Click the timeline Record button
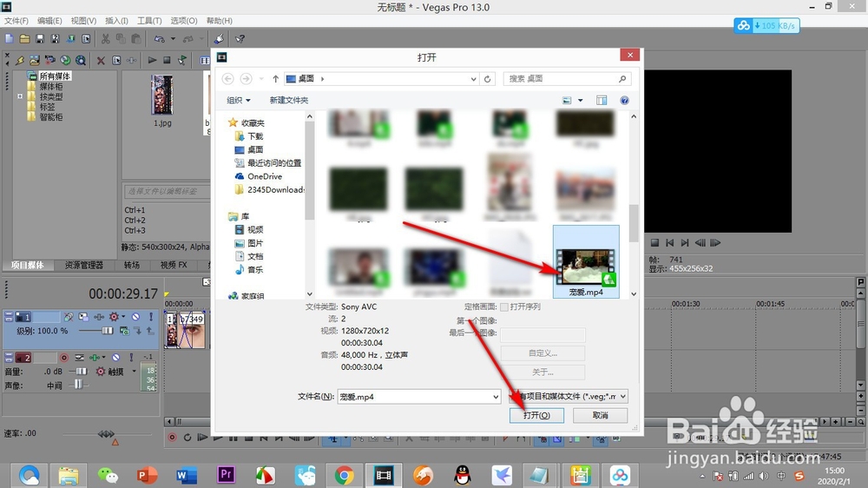 tap(172, 438)
